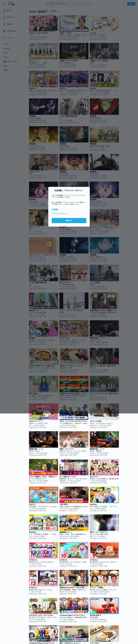This screenshot has height=644, width=138.
Task: Select アニメ category in sidebar
Action: (5, 53)
